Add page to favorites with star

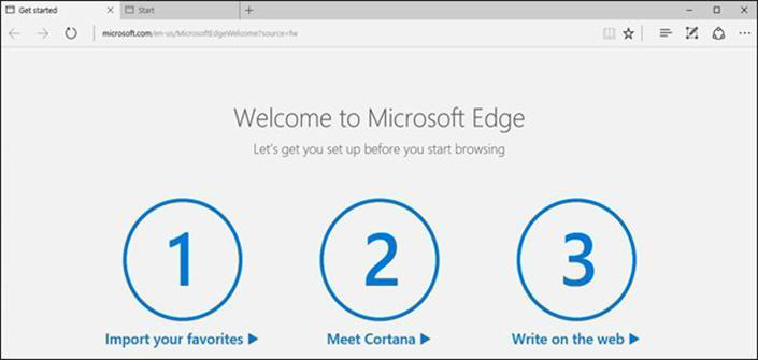(x=628, y=34)
